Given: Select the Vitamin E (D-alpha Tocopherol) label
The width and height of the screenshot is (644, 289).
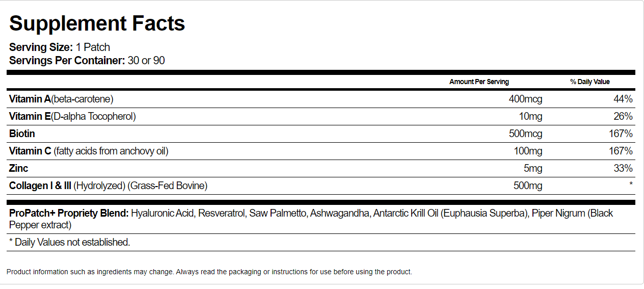Looking at the screenshot, I should click(72, 116).
